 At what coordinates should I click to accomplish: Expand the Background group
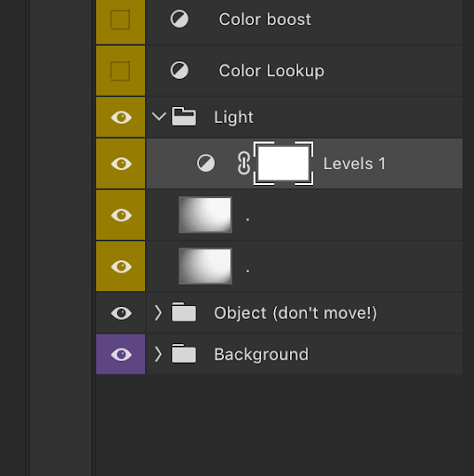click(158, 354)
